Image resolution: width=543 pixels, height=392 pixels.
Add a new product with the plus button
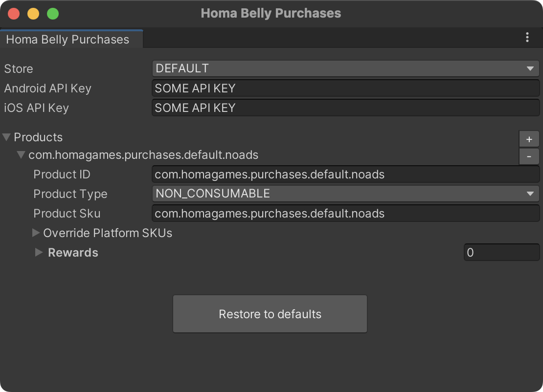[529, 139]
